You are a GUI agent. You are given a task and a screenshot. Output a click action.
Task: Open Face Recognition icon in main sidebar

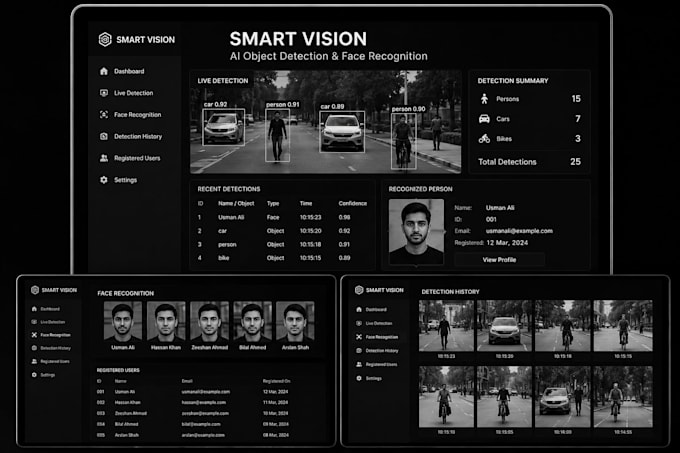(104, 114)
